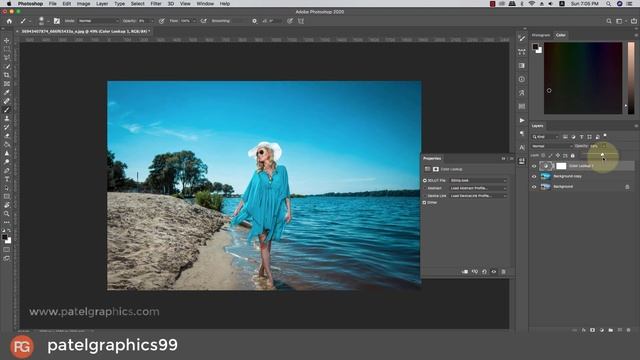Click the Play actions icon in side strip
Viewport: 640px width, 360px height.
(x=522, y=120)
